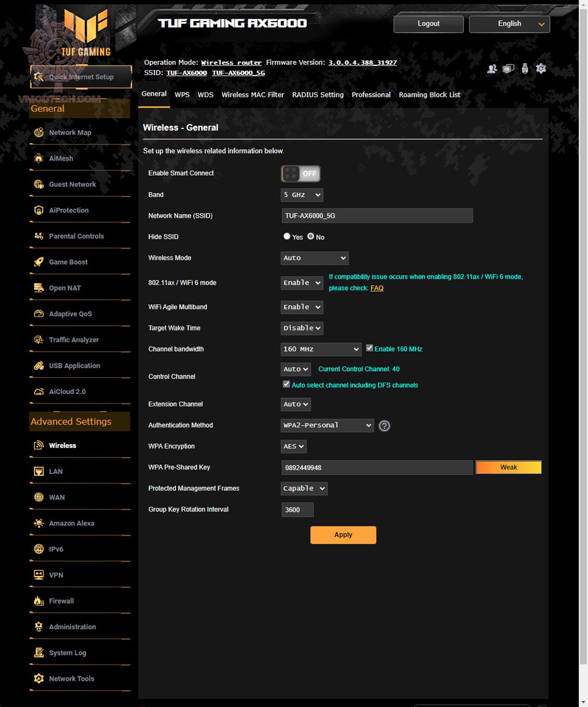Open the Open NAT icon
588x707 pixels.
pos(39,288)
